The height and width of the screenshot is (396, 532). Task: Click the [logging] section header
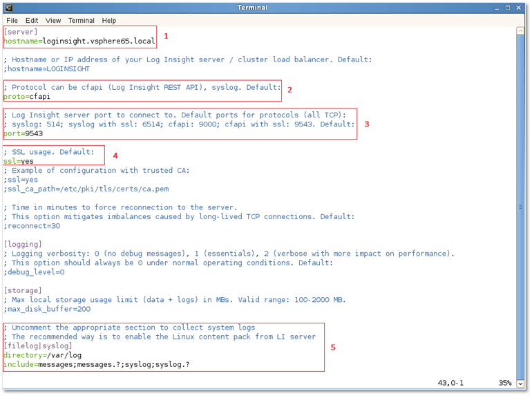[23, 245]
